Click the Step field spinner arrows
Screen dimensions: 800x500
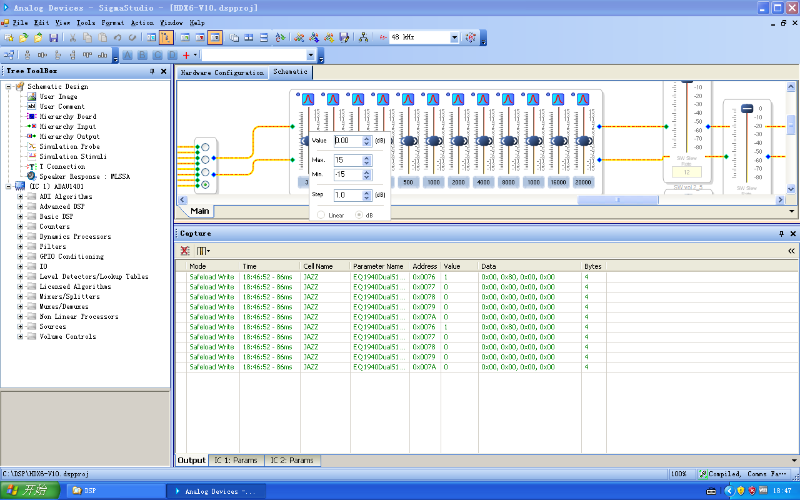pos(367,195)
